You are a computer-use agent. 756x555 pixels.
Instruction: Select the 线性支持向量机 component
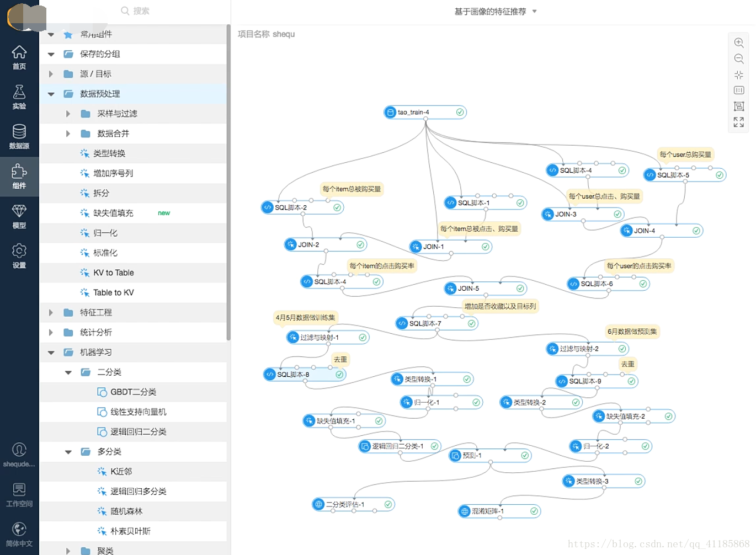click(x=133, y=412)
